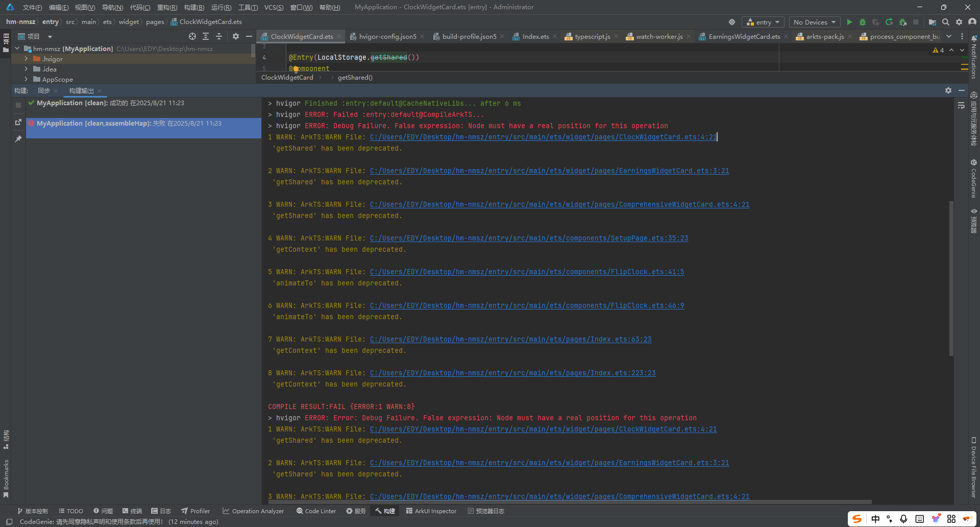The height and width of the screenshot is (527, 980).
Task: Open the user account avatar icon
Action: [972, 22]
